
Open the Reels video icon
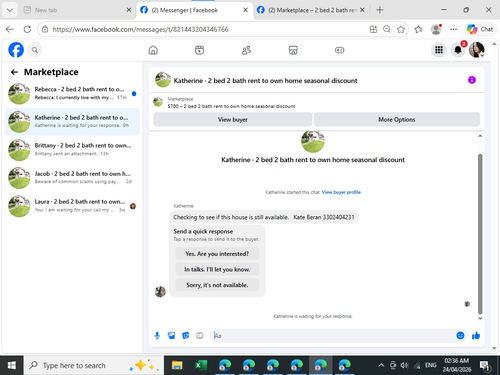click(199, 50)
